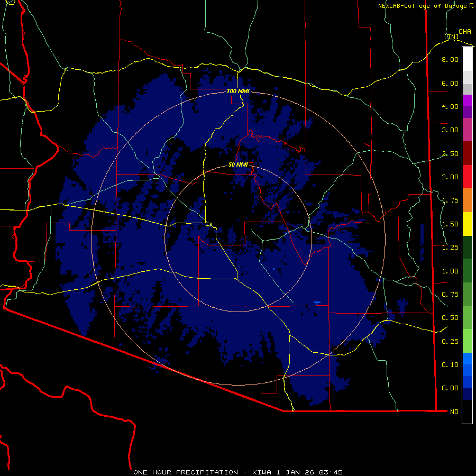476x476 pixels.
Task: Click the pale green swatch beside 0.25
Action: (467, 341)
